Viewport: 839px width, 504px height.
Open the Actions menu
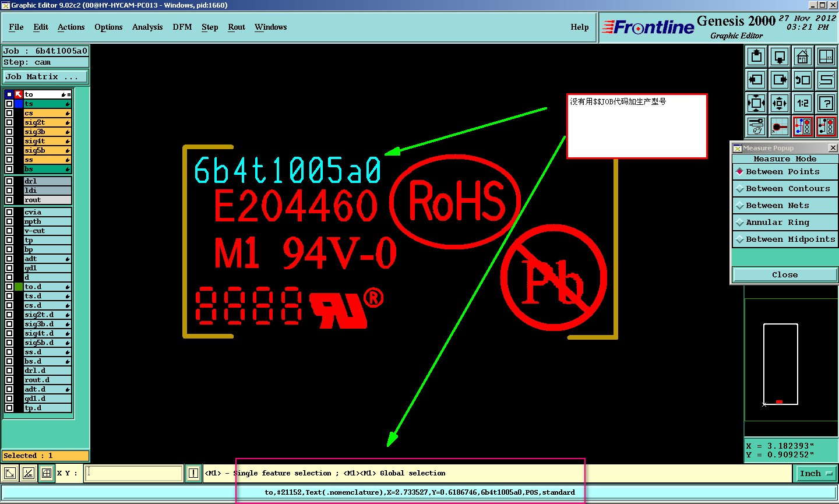click(71, 27)
